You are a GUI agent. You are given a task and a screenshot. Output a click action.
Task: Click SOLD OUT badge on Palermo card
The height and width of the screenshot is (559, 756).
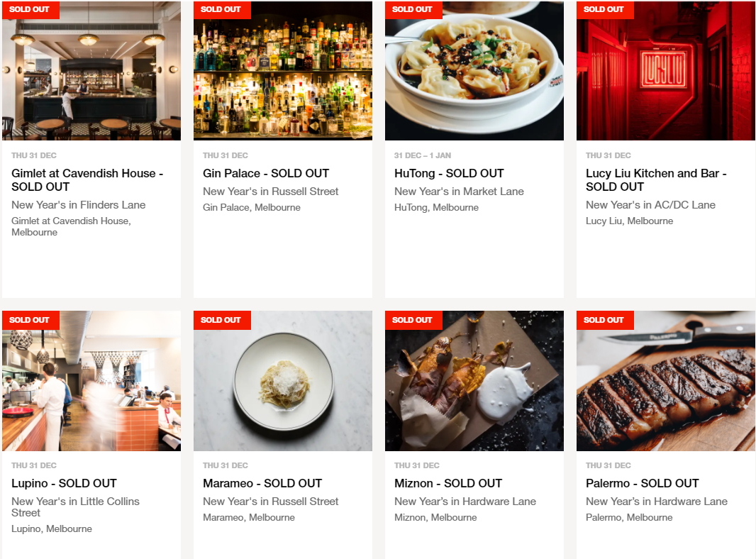pos(605,320)
